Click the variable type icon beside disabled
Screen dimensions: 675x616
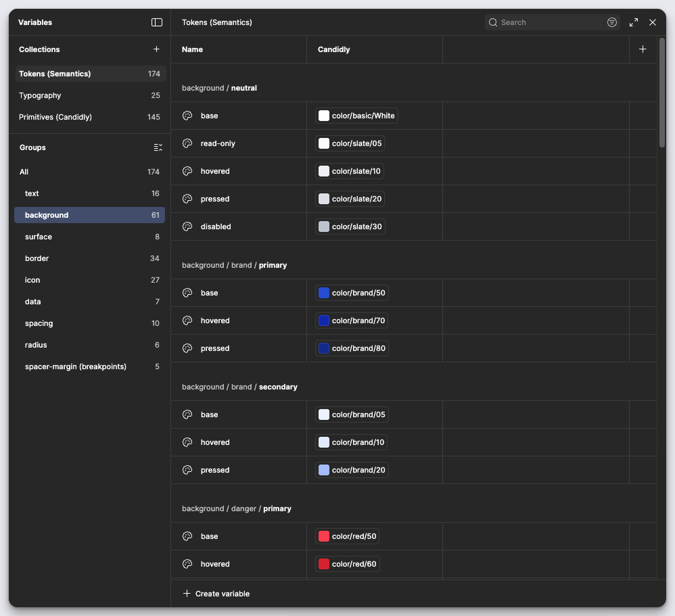click(187, 227)
